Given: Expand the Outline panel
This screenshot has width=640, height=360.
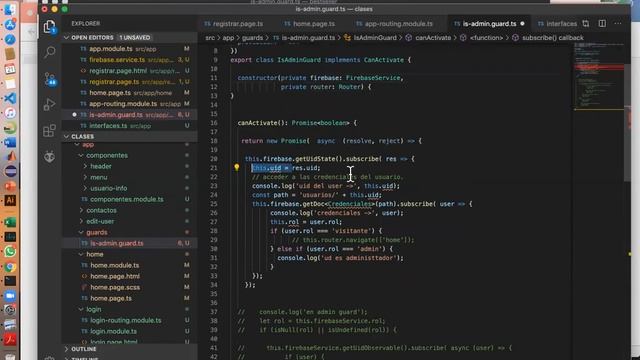Looking at the screenshot, I should tap(67, 349).
